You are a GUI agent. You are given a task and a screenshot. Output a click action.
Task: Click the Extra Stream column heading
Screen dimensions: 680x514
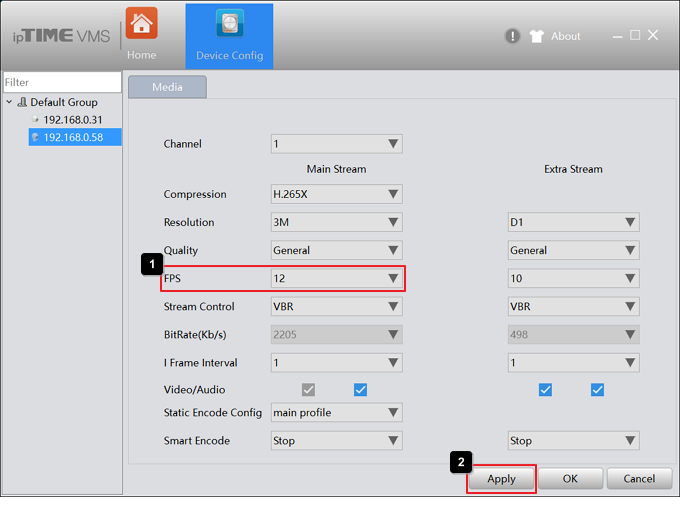tap(573, 169)
